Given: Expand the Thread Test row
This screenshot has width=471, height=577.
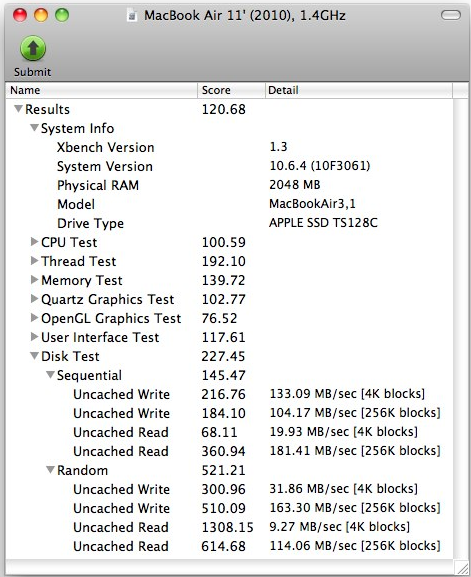Looking at the screenshot, I should click(34, 261).
